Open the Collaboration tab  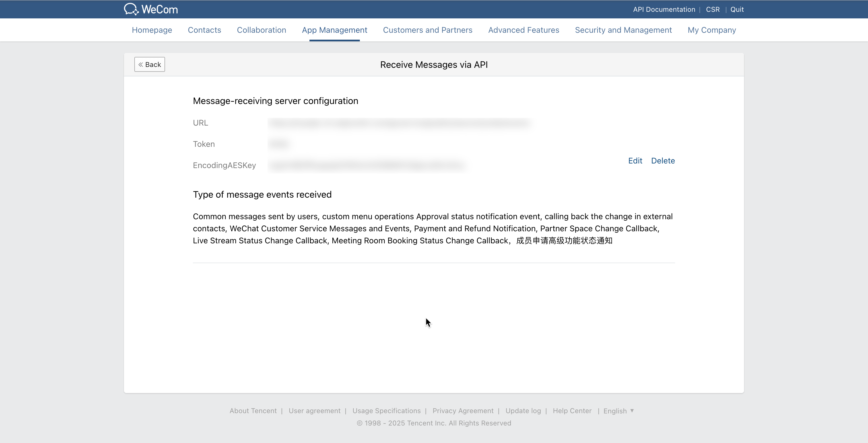click(x=261, y=30)
